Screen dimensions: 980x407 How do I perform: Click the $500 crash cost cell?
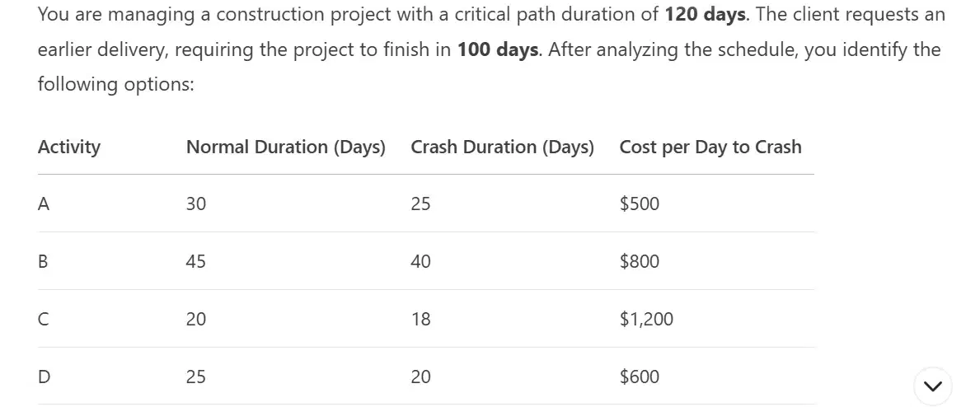pyautogui.click(x=640, y=203)
